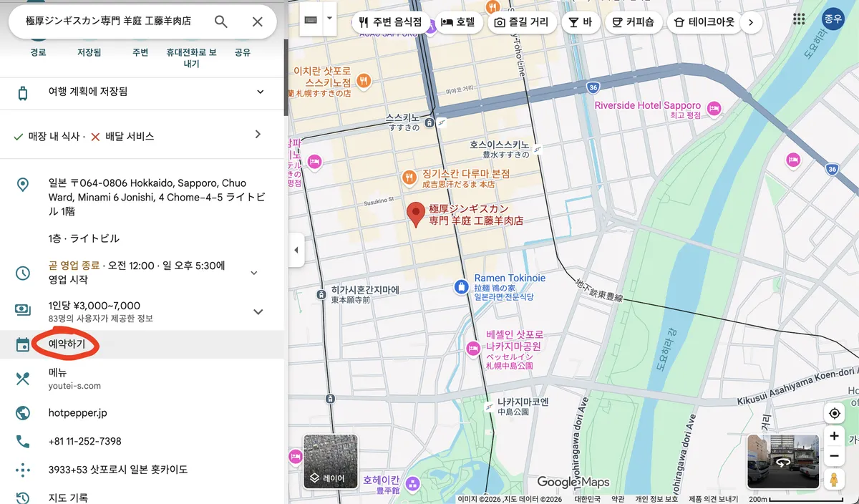Expand 여행 계획에 저장됨 row

pos(142,92)
